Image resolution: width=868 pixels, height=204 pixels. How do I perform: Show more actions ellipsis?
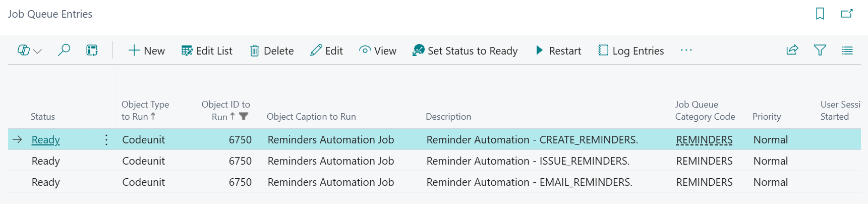686,50
